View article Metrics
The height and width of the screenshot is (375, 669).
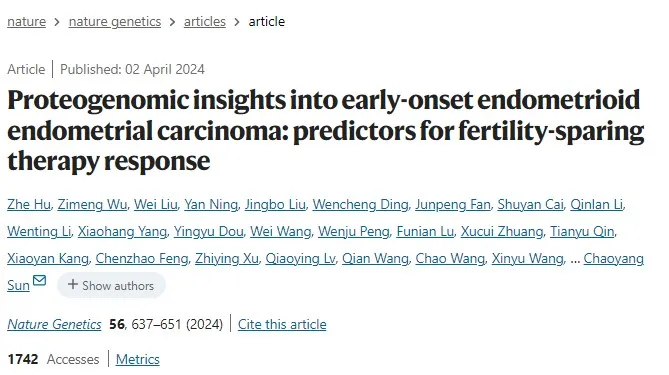(138, 359)
